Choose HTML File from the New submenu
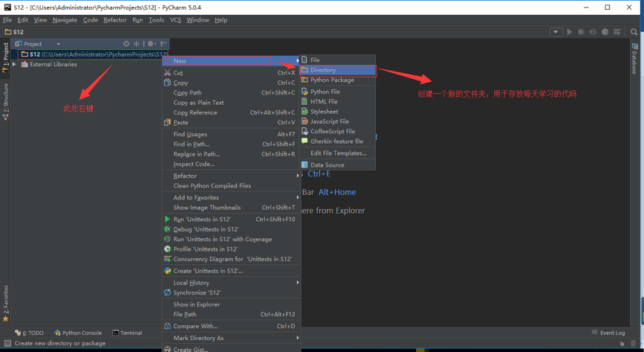The image size is (644, 352). tap(337, 101)
